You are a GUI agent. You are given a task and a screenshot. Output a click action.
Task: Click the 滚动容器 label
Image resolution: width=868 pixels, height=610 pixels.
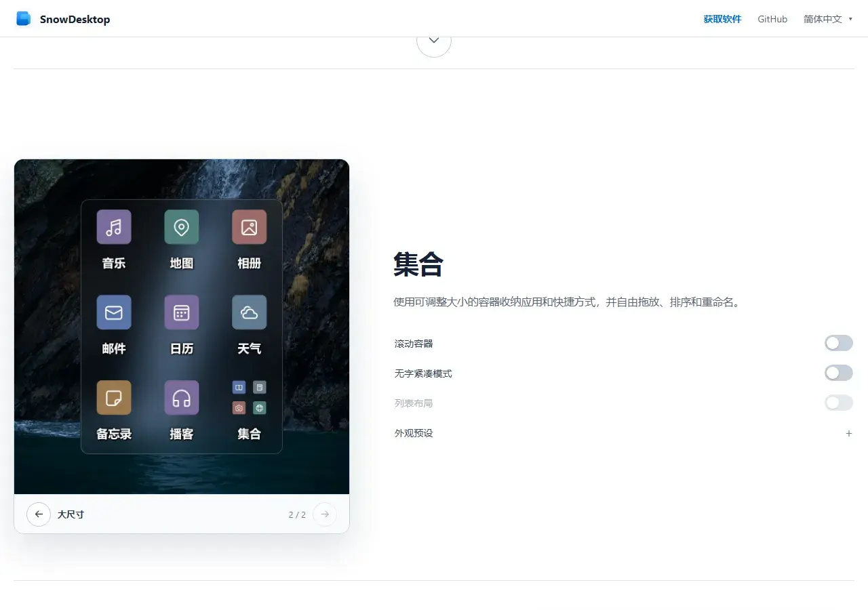click(414, 344)
